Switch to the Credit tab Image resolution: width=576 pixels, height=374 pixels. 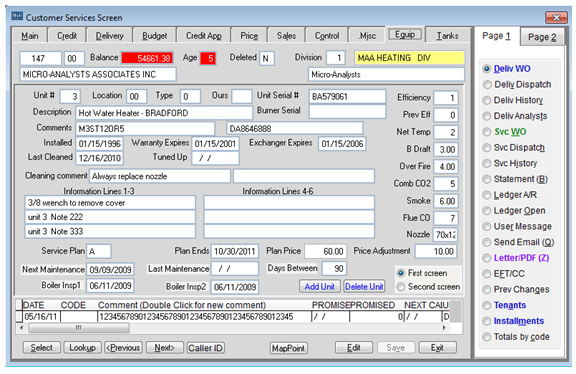[67, 36]
